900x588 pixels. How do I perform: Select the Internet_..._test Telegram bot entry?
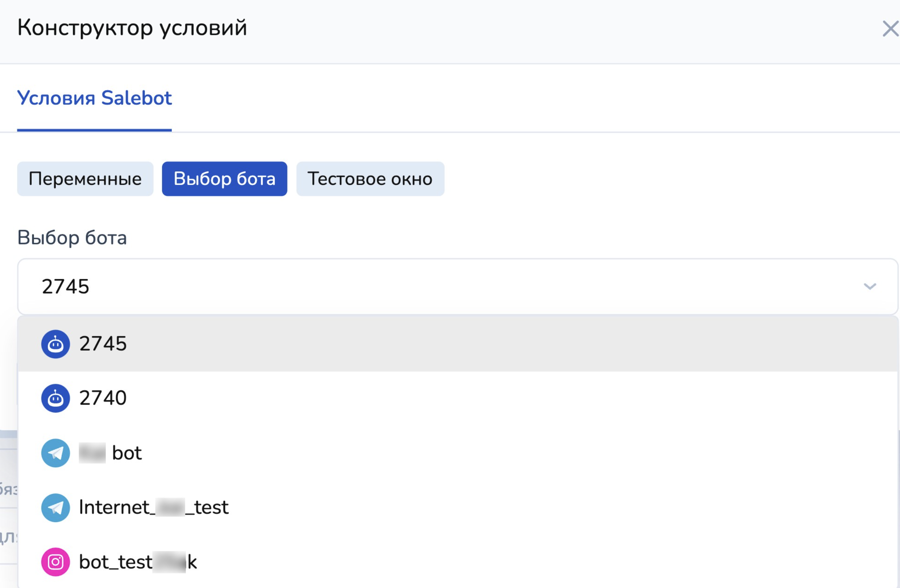click(x=458, y=508)
